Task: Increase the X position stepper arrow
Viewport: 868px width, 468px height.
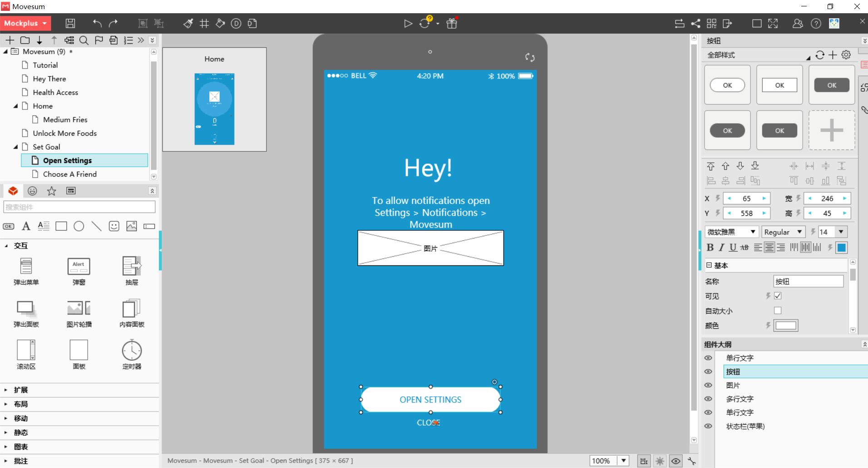Action: point(764,199)
